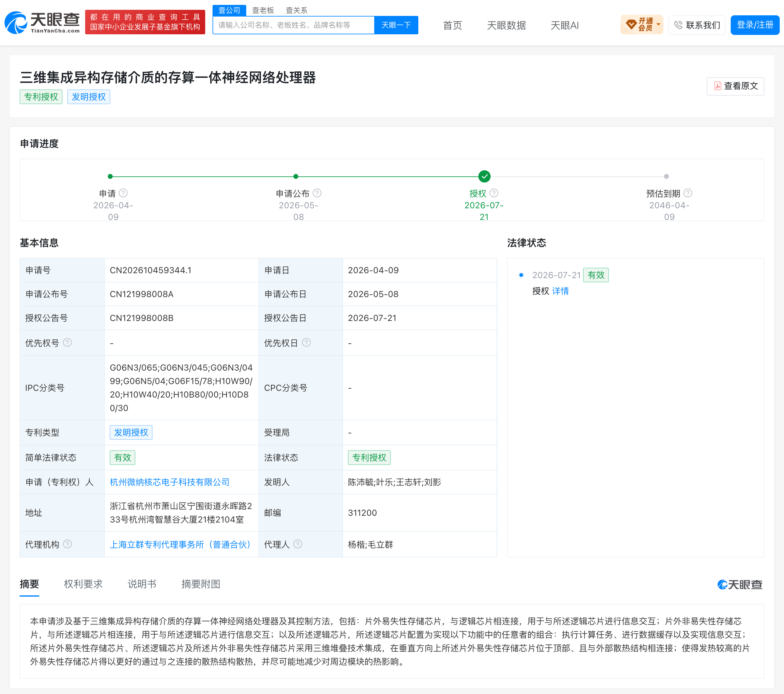Open 上海立群专利代理事务所 agency link
This screenshot has width=784, height=694.
(181, 544)
